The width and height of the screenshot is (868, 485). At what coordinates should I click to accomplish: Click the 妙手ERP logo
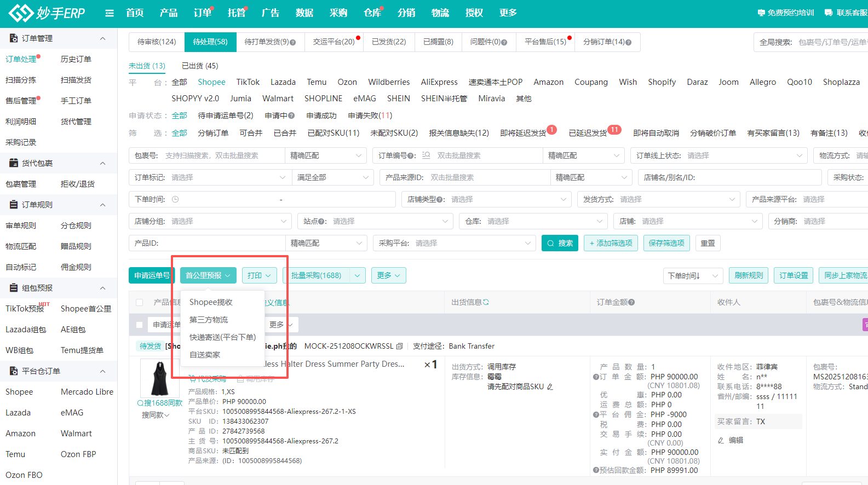coord(47,13)
